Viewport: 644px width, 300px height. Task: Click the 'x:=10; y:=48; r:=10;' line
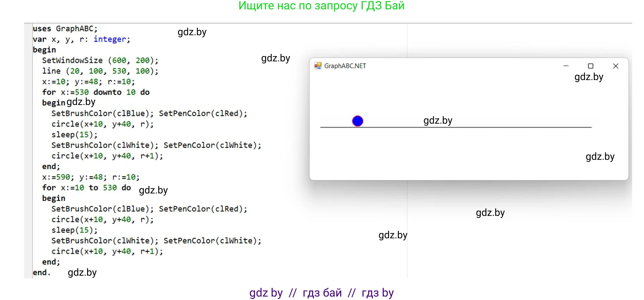[88, 82]
